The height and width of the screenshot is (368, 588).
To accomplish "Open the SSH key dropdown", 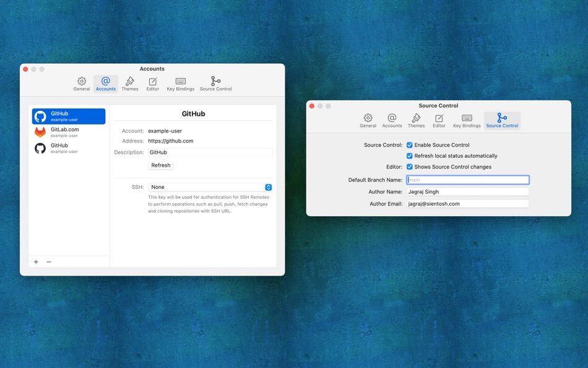I will 210,187.
